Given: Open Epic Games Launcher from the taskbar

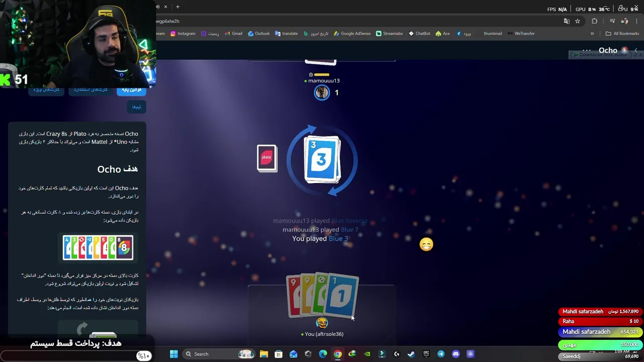Looking at the screenshot, I should [x=426, y=354].
